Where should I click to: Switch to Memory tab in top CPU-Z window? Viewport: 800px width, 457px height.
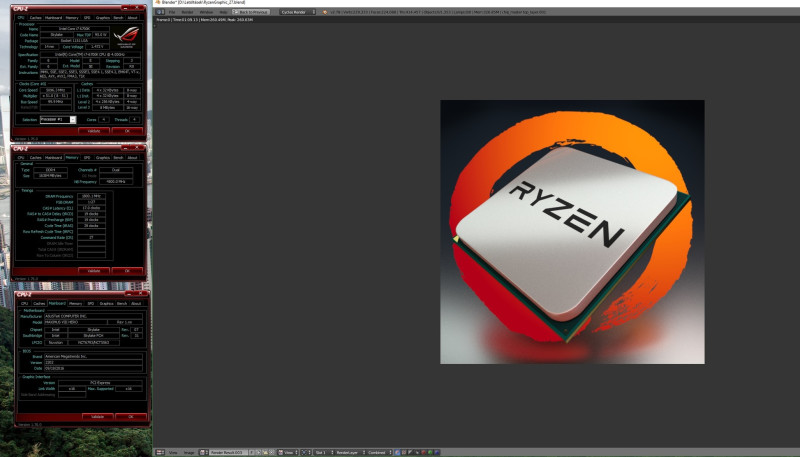coord(72,18)
